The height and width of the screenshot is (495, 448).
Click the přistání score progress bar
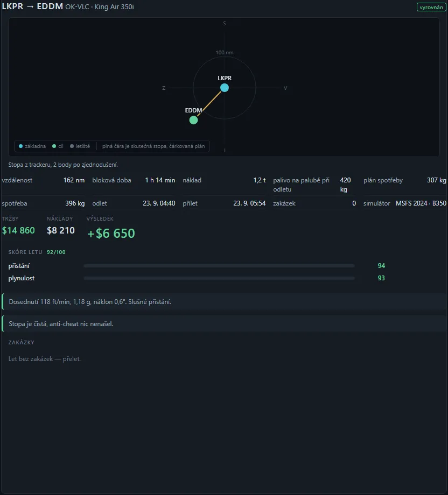point(219,266)
